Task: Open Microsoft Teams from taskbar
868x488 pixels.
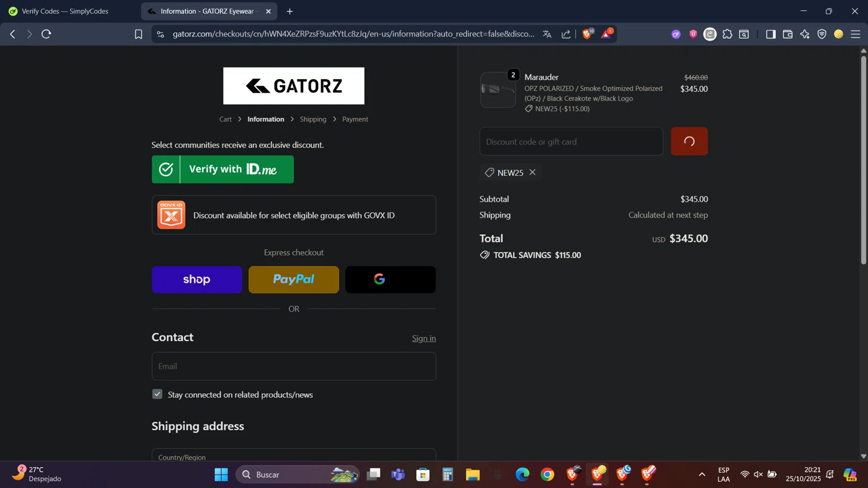Action: click(x=398, y=475)
